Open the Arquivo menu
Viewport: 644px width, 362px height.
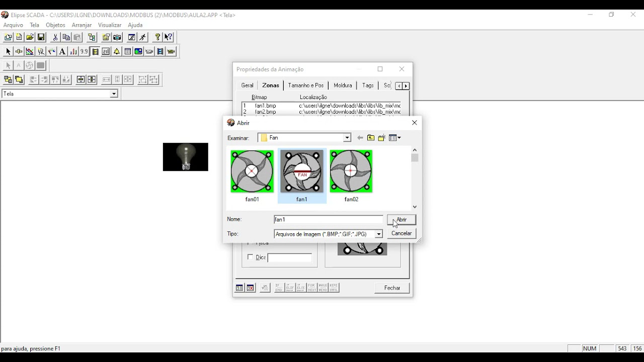tap(13, 25)
